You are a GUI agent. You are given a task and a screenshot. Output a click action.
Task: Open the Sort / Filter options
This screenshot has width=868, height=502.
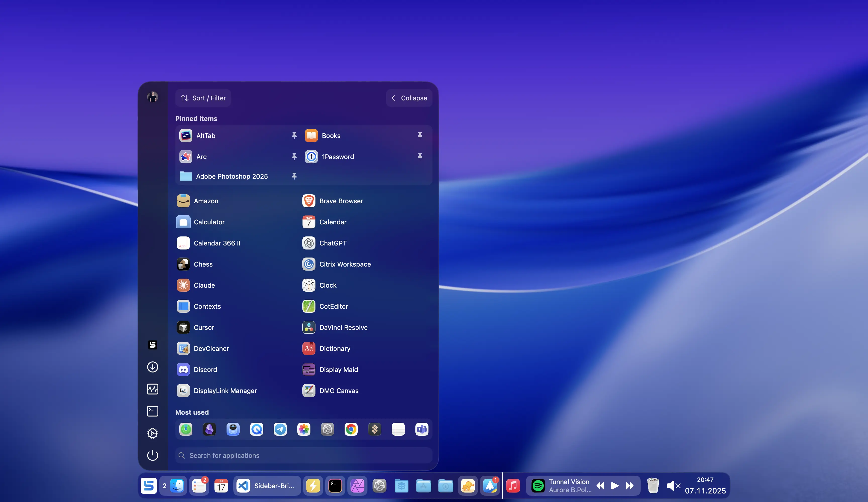click(203, 98)
